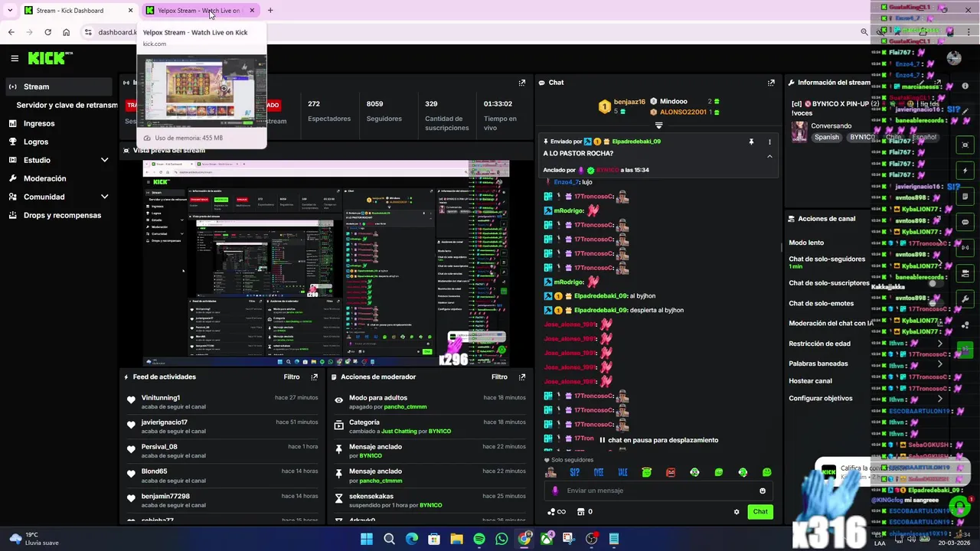This screenshot has height=551, width=980.
Task: Switch to Yelpox Stream browser tab
Action: (199, 11)
